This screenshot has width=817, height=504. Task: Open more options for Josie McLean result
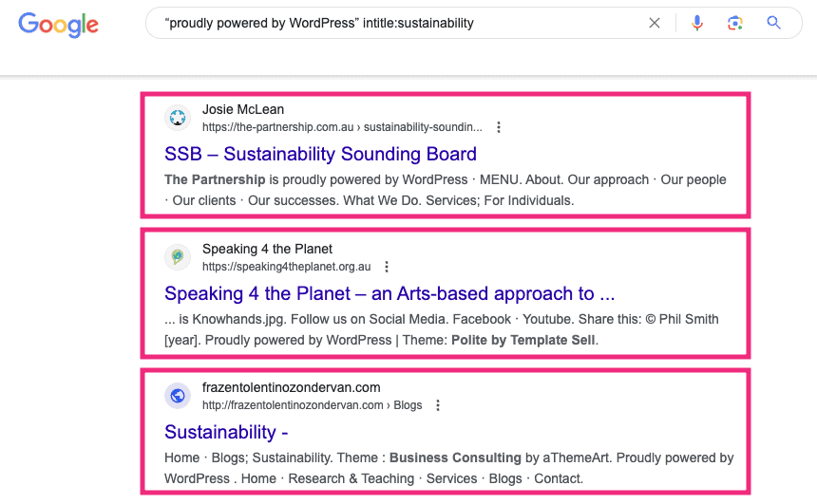(499, 127)
